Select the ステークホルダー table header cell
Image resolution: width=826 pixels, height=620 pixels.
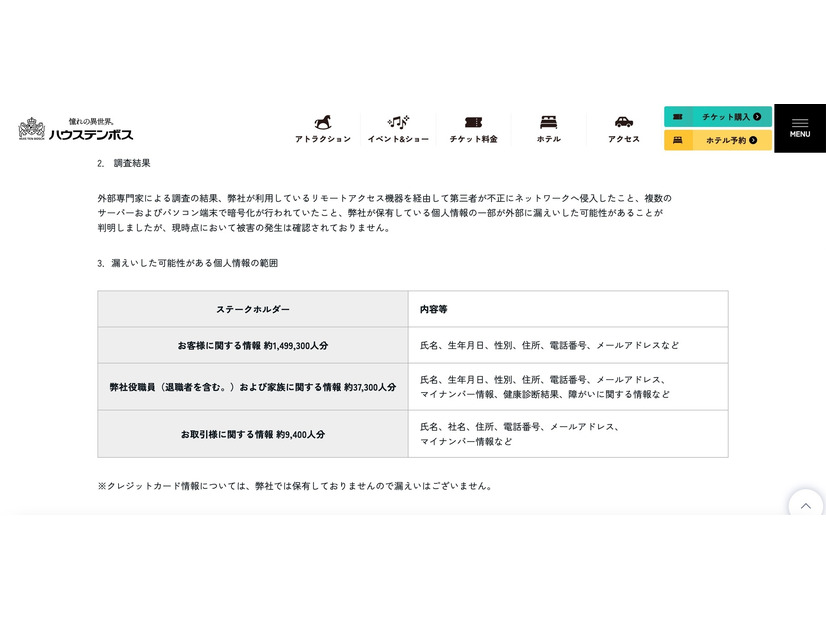251,308
